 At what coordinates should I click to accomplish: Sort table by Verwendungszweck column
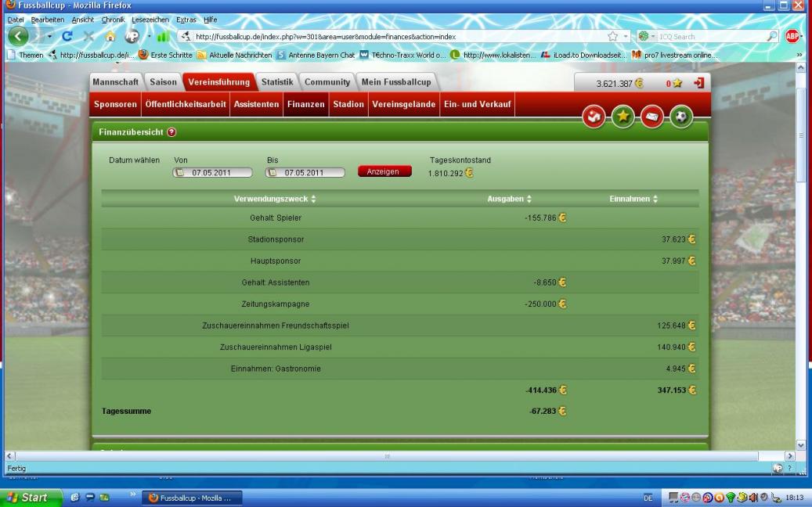275,199
